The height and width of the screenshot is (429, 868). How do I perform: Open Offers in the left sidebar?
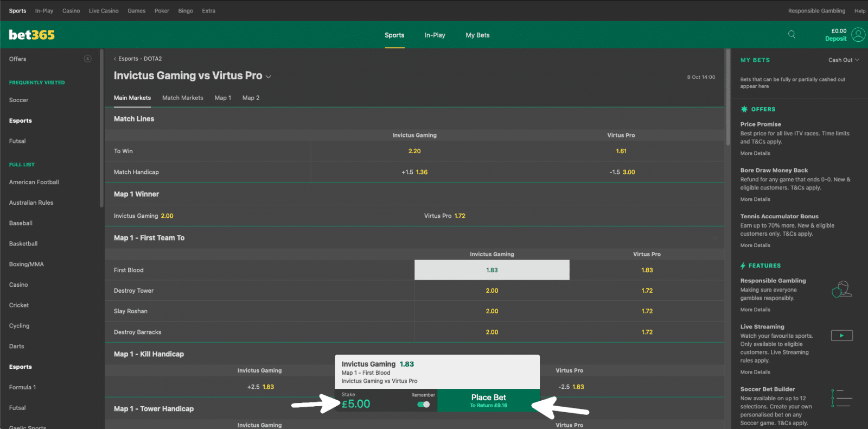pos(18,59)
